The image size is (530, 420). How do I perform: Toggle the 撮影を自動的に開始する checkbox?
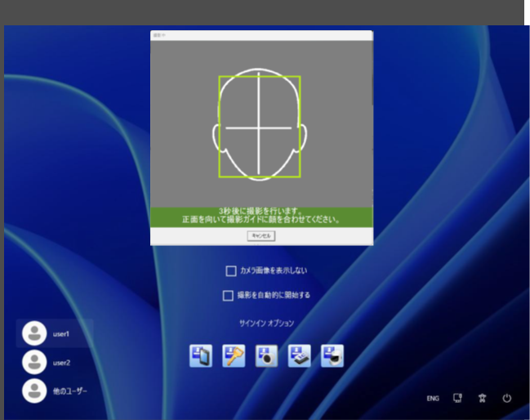click(229, 295)
